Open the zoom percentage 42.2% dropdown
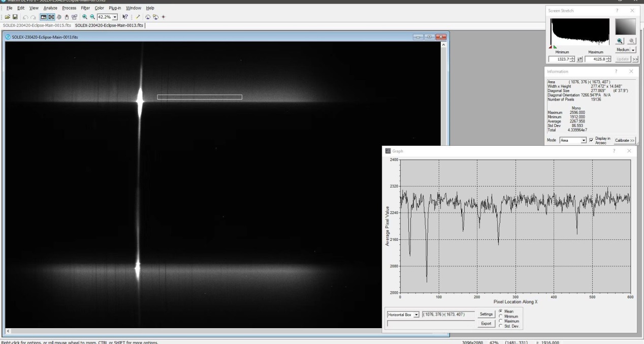644x344 pixels. 115,17
